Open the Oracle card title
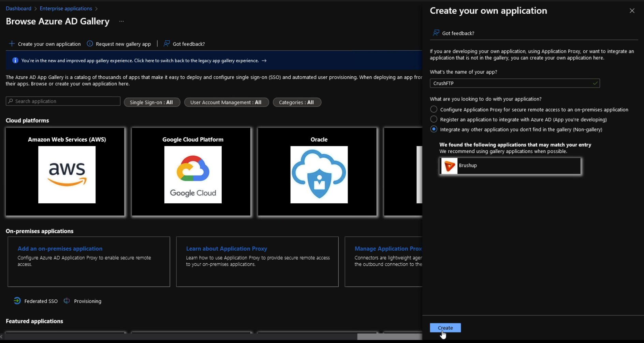 (319, 139)
